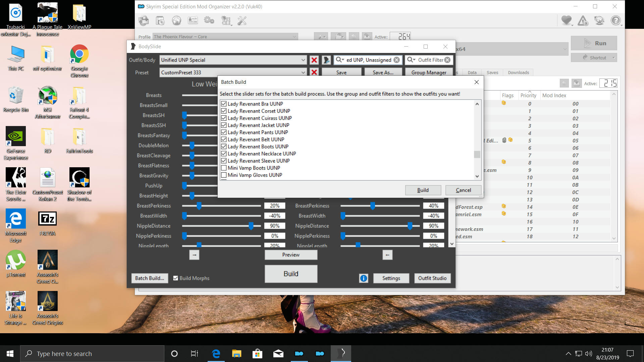Screen dimensions: 644x362
Task: Switch to the Saves tab
Action: point(492,72)
